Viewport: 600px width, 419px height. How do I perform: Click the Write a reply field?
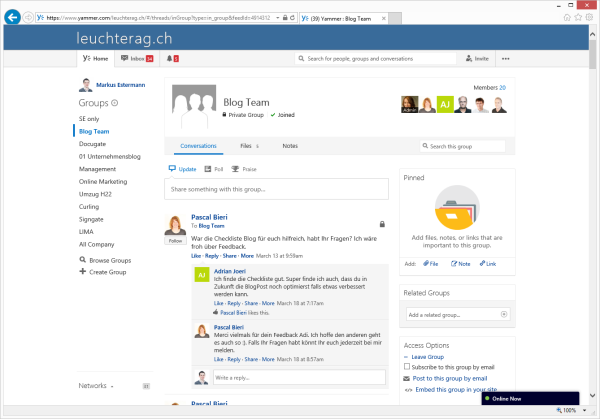tap(299, 378)
